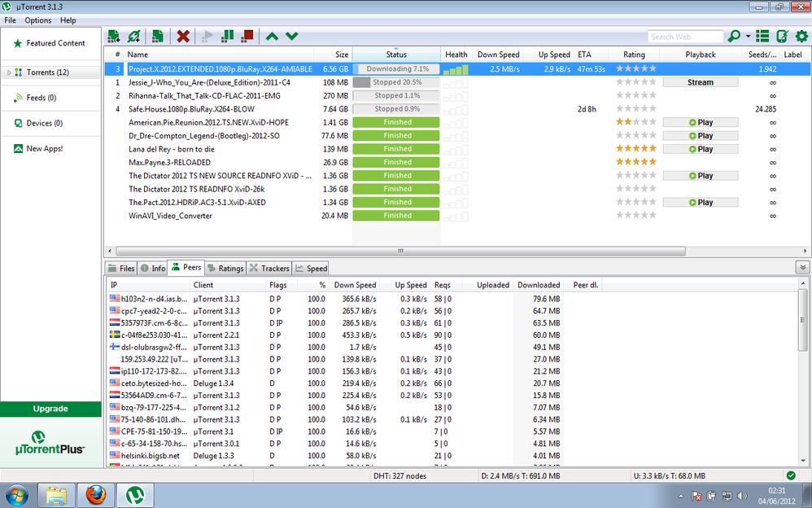The width and height of the screenshot is (812, 508).
Task: Rate Safe.House torrent with stars
Action: tap(636, 109)
